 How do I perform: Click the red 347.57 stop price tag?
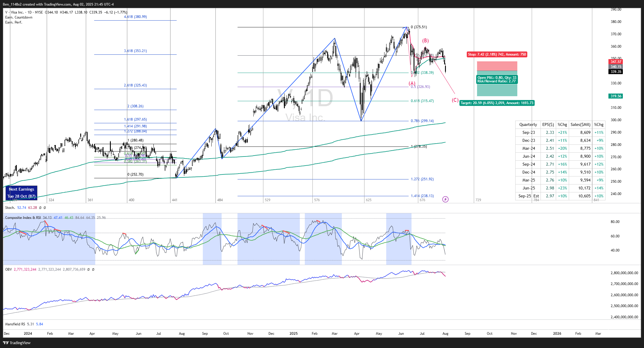pyautogui.click(x=615, y=62)
